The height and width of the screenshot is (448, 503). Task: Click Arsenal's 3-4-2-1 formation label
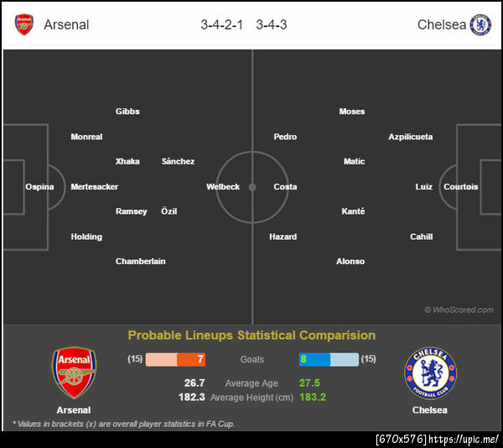pyautogui.click(x=221, y=24)
